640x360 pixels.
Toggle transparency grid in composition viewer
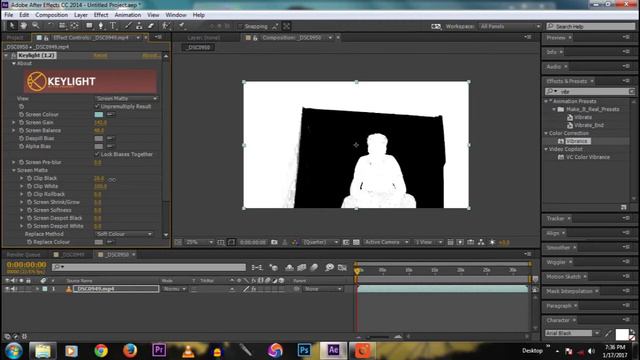coord(356,242)
